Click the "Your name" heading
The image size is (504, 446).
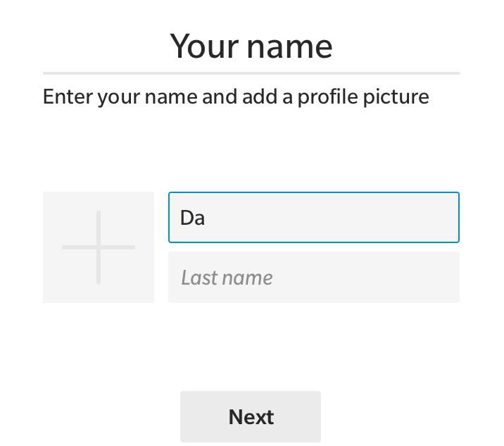click(x=251, y=46)
